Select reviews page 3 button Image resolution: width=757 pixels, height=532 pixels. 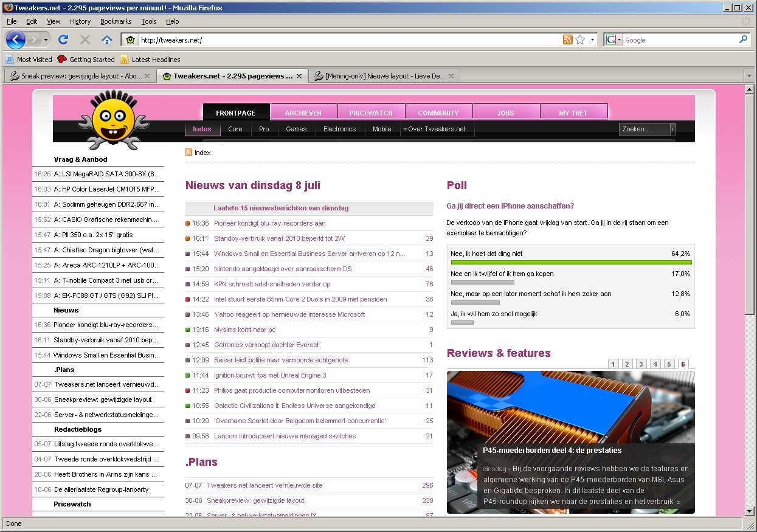(641, 364)
